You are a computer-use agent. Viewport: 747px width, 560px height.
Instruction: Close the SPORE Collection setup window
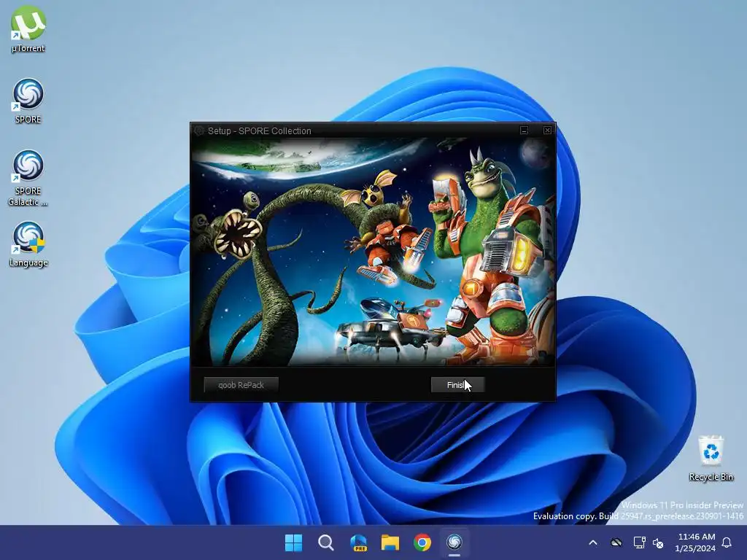[547, 130]
